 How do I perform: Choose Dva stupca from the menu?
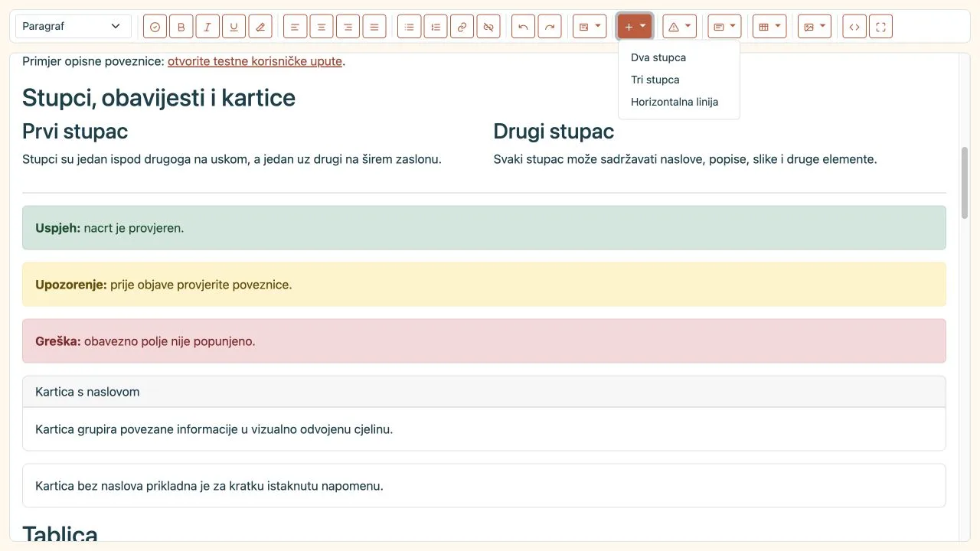pyautogui.click(x=679, y=57)
